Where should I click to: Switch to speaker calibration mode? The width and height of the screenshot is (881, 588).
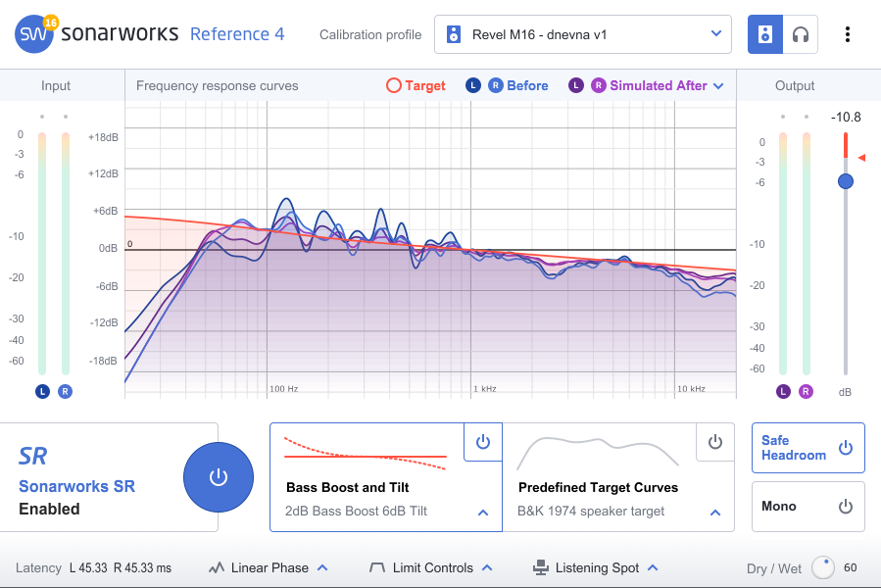[x=764, y=34]
